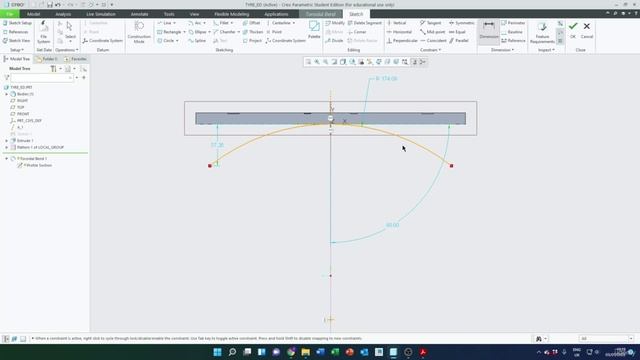Click Baseline dimension tool
The image size is (640, 360).
point(512,32)
